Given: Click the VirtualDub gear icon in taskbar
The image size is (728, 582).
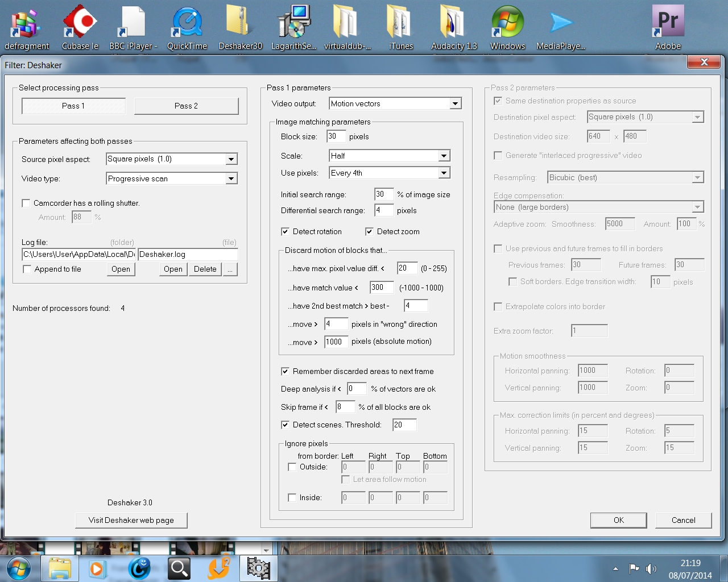Looking at the screenshot, I should click(258, 568).
